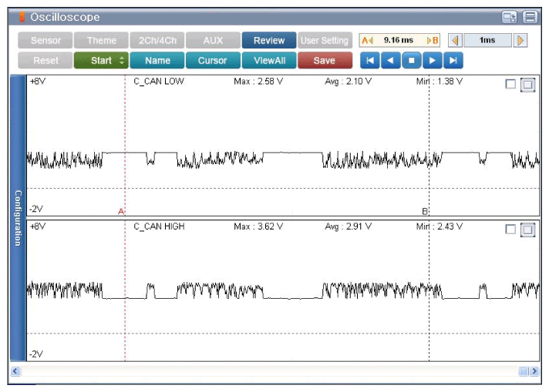The image size is (549, 392).
Task: Tick the C_CAN HIGH channel checkbox
Action: coord(510,229)
